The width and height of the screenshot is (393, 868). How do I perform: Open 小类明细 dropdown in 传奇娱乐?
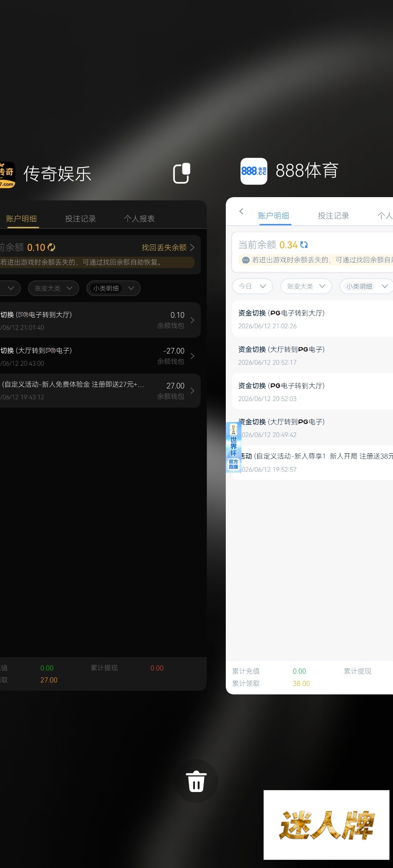(x=113, y=288)
